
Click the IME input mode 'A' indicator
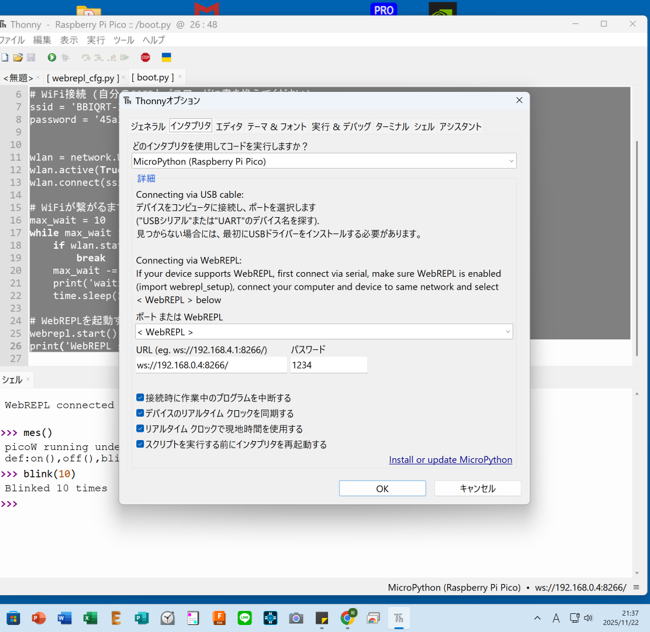[556, 618]
